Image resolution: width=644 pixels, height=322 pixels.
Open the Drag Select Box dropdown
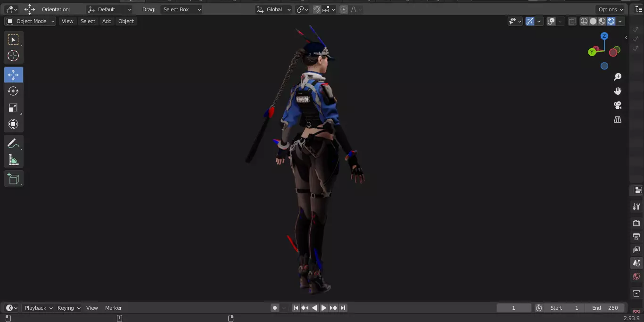point(182,9)
